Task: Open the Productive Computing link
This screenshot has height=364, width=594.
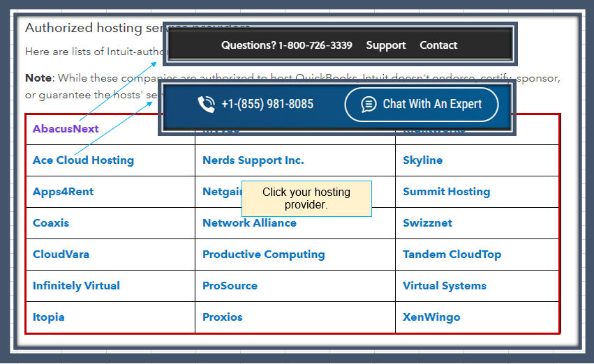Action: click(264, 255)
